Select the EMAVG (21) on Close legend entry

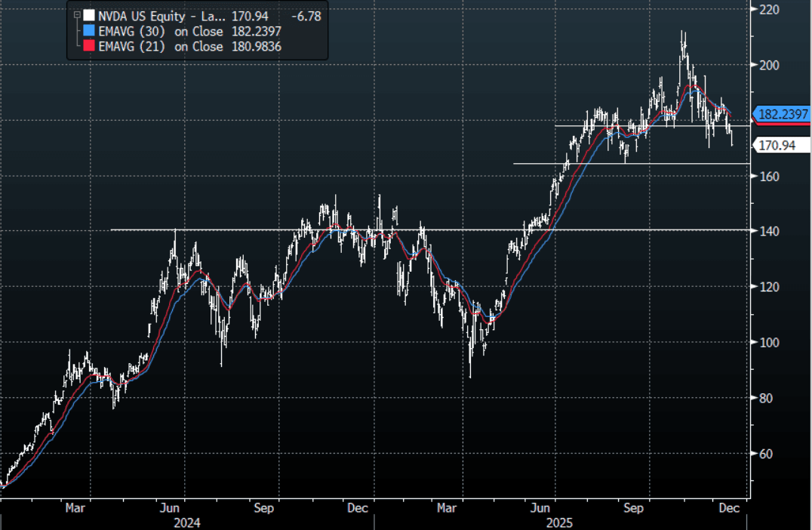(x=160, y=47)
